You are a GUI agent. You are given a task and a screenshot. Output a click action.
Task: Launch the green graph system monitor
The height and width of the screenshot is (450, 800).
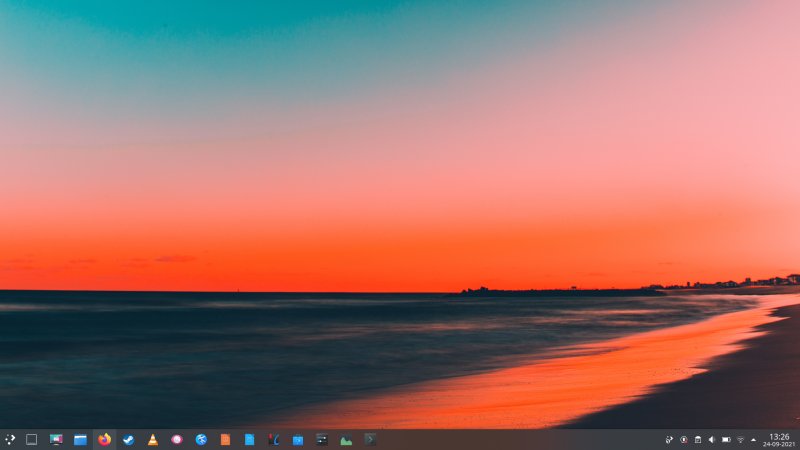click(x=346, y=439)
